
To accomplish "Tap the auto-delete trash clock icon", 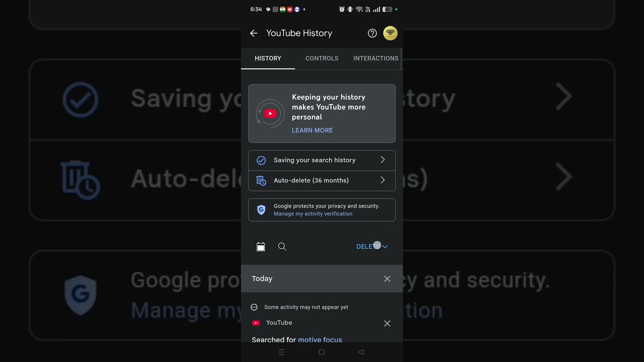I will tap(261, 180).
